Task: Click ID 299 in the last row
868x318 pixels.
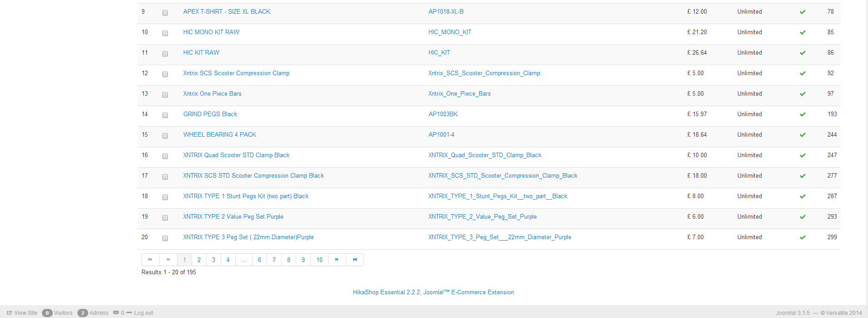Action: click(x=832, y=237)
